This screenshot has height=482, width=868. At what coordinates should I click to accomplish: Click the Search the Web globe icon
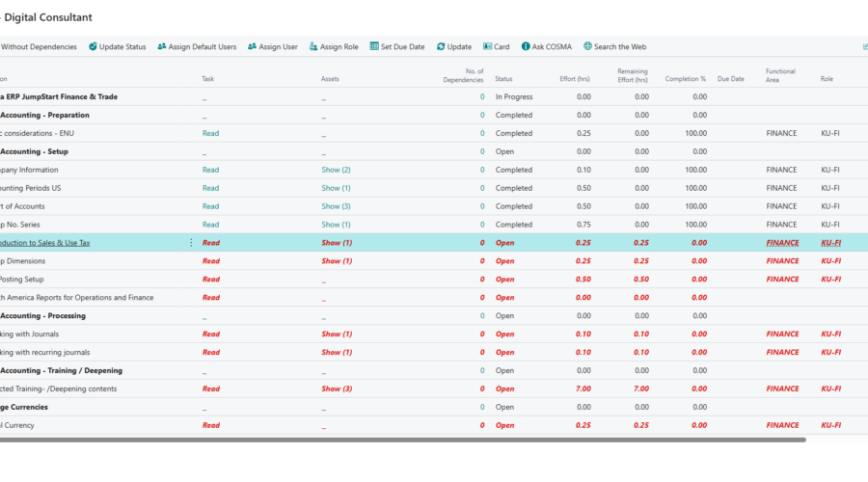(587, 46)
